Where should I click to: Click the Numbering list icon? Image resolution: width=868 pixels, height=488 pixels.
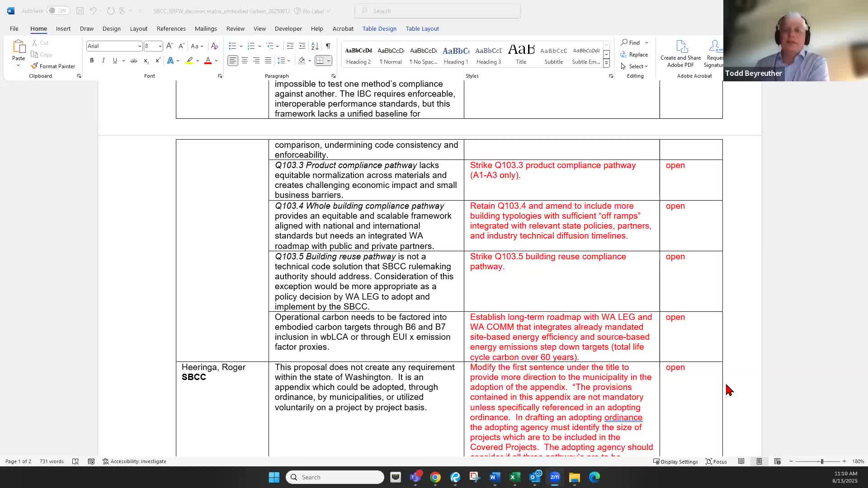pyautogui.click(x=251, y=46)
